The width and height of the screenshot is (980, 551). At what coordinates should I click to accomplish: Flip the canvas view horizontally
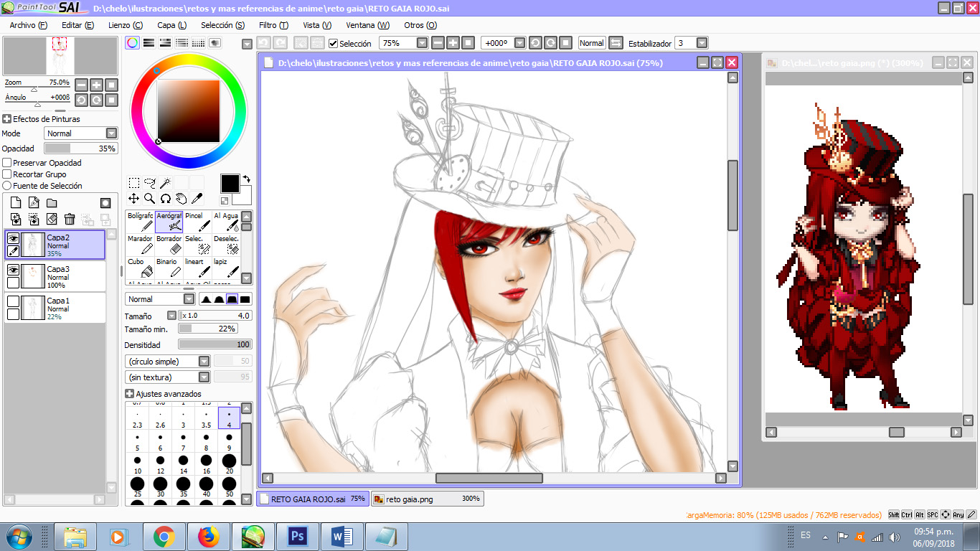click(616, 43)
